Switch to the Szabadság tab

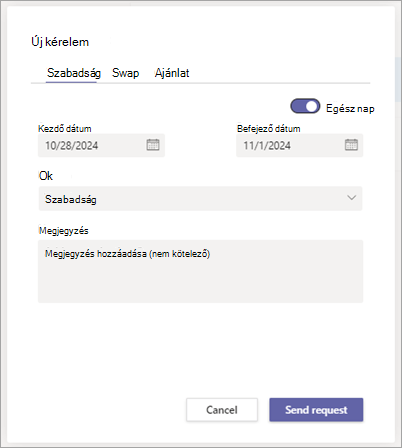coord(74,73)
